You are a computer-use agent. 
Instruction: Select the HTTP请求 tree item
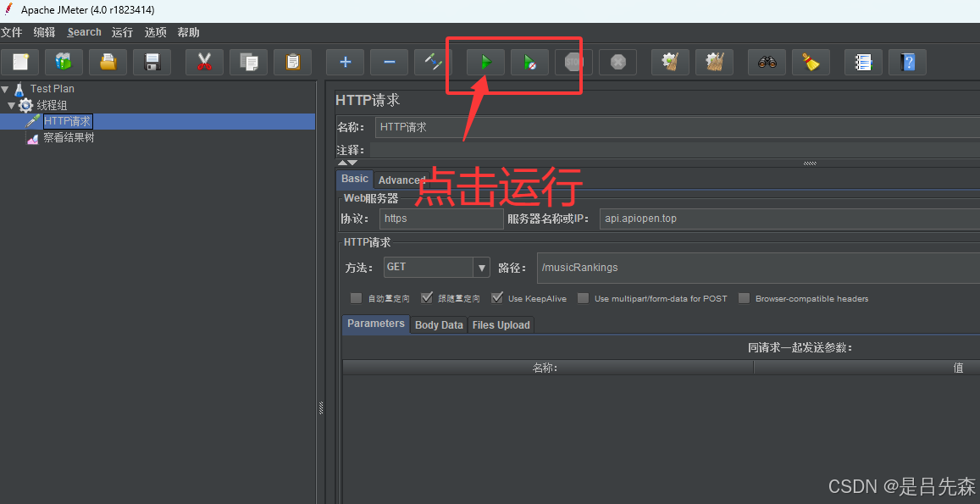68,121
